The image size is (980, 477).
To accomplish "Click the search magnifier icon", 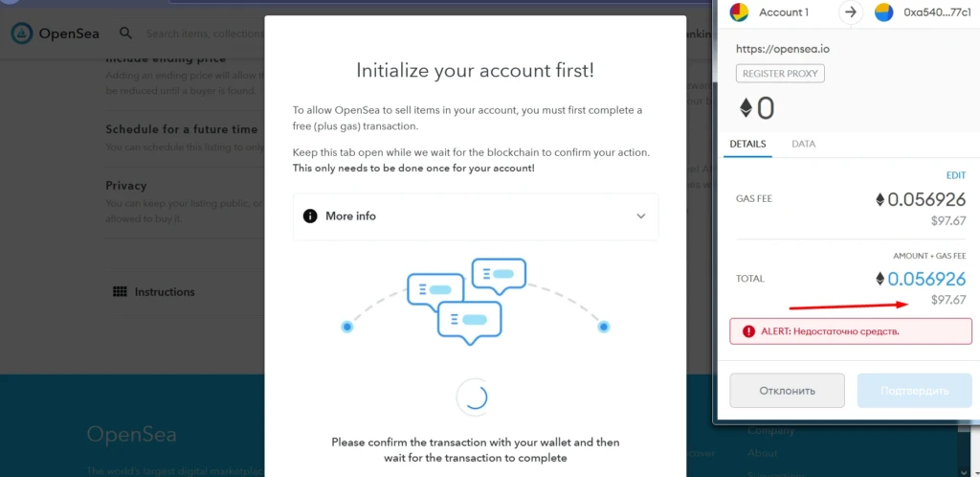I will coord(125,34).
